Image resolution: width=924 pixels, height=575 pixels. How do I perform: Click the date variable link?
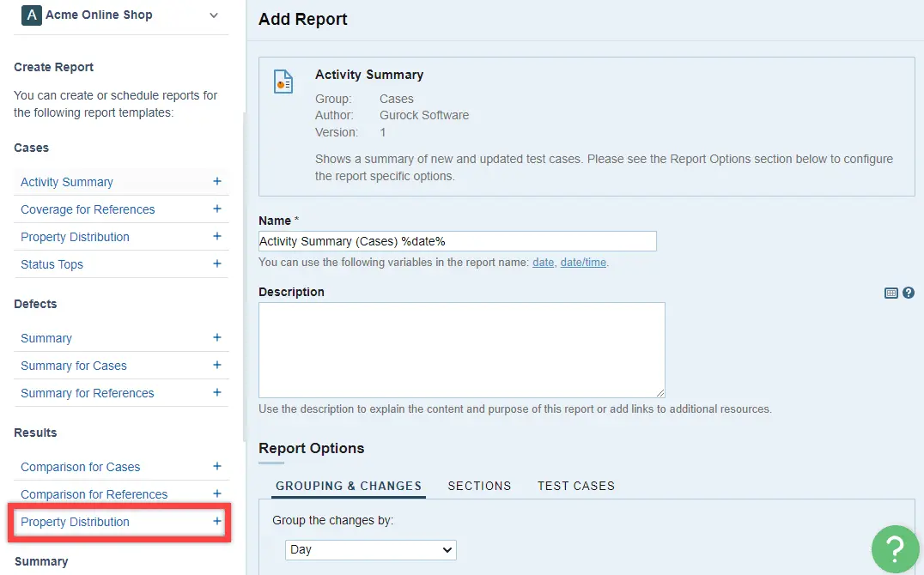544,262
